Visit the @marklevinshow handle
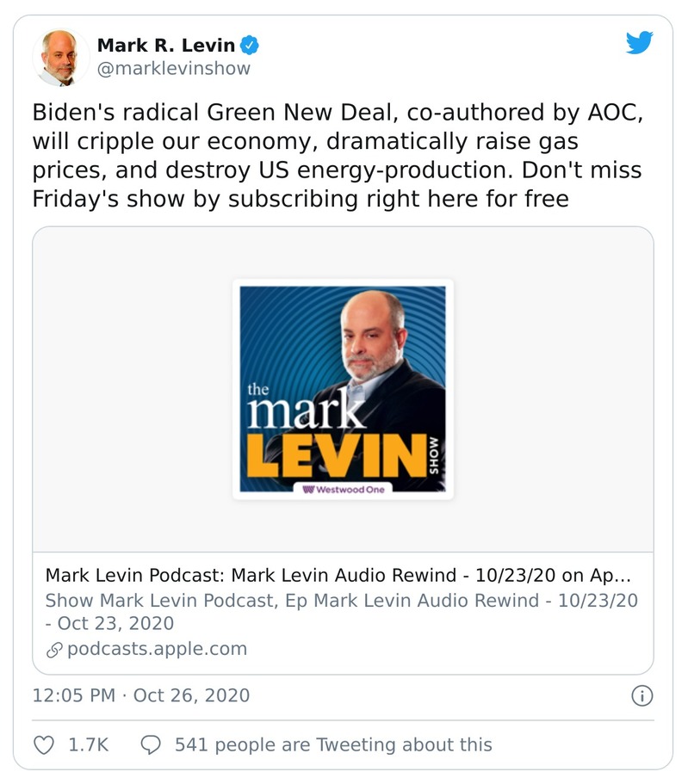Image resolution: width=688 pixels, height=784 pixels. (x=173, y=68)
